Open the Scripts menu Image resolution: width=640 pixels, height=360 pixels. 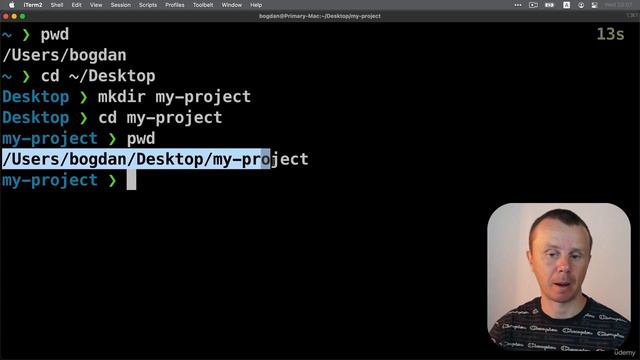(148, 5)
